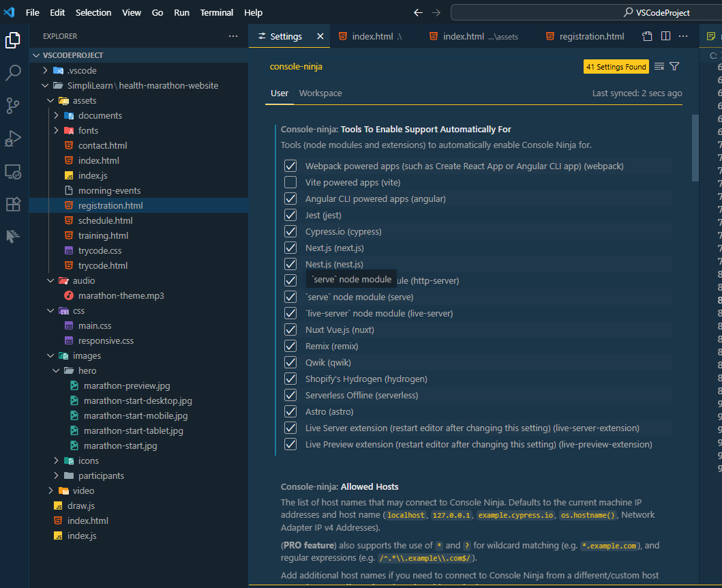The height and width of the screenshot is (588, 722).
Task: Open the Extensions view
Action: 13,204
